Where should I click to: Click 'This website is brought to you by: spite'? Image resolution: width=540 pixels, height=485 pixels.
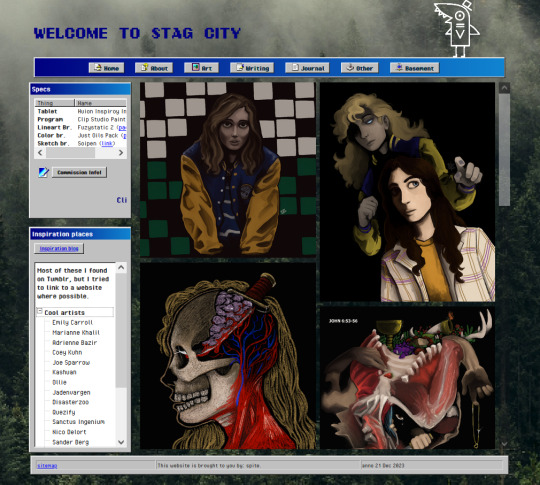click(x=209, y=466)
